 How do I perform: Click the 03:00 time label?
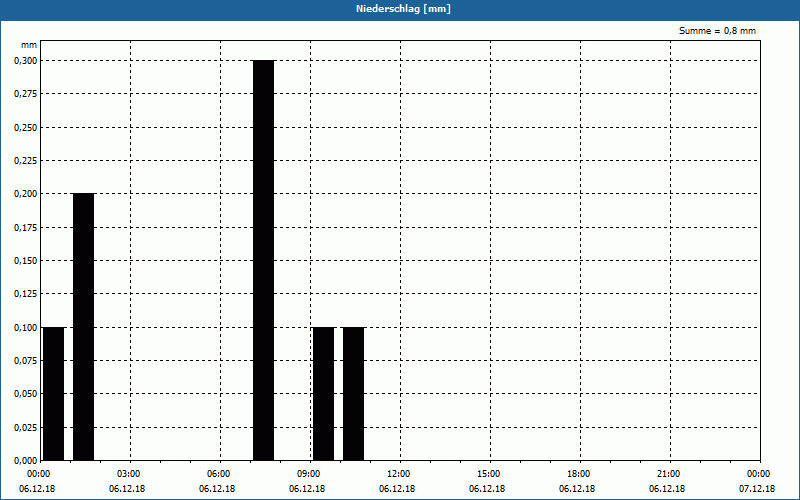tap(128, 474)
